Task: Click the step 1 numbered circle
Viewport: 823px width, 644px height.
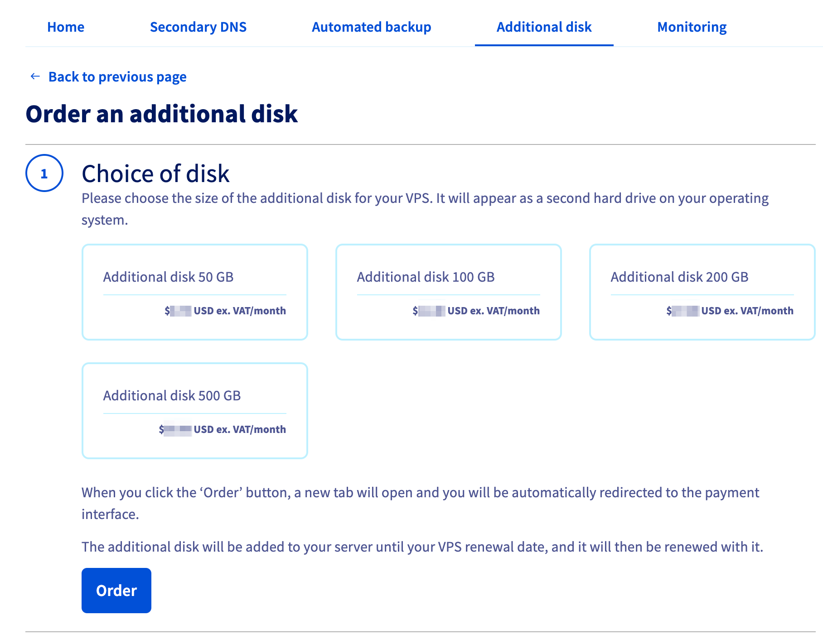Action: (x=44, y=173)
